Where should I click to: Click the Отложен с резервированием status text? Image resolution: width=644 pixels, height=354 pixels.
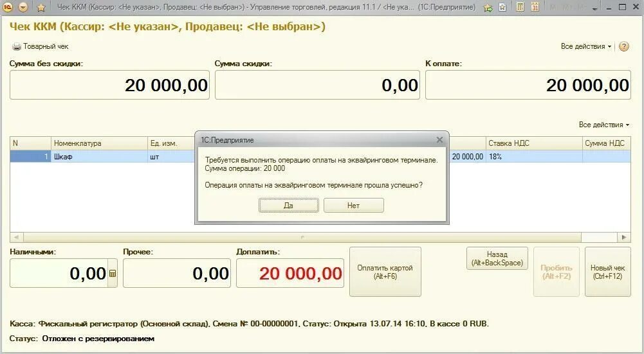(x=98, y=339)
